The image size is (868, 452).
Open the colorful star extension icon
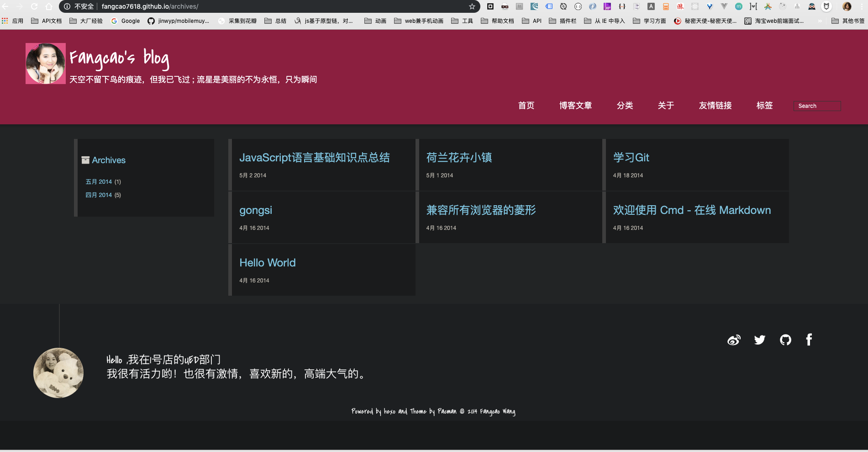point(768,6)
